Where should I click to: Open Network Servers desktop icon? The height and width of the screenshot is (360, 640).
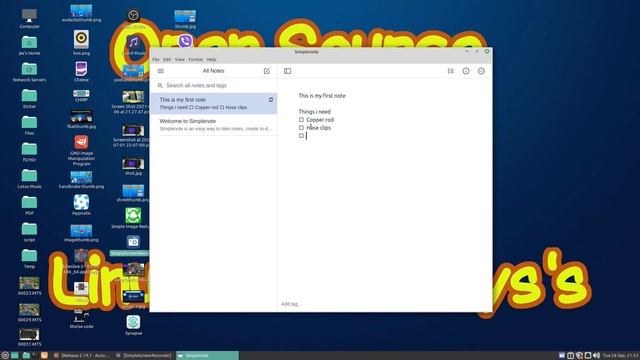click(29, 72)
